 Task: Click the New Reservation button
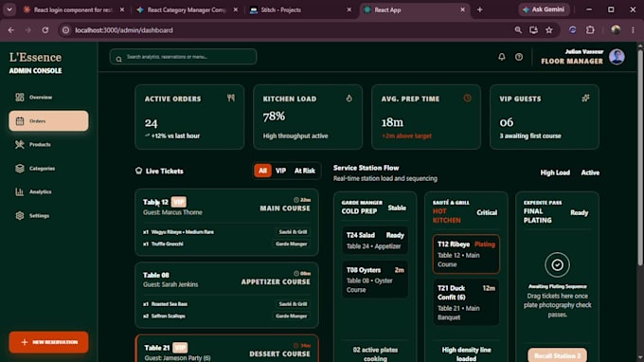click(x=48, y=342)
